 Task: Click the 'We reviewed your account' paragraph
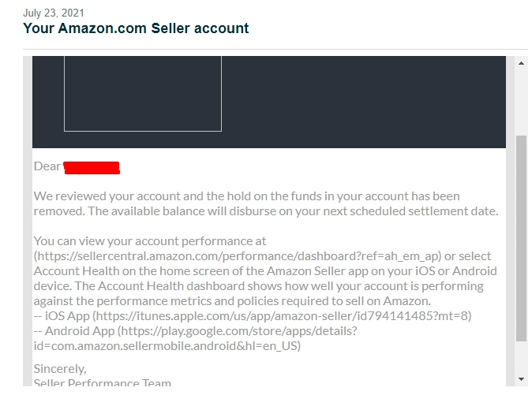[x=266, y=203]
